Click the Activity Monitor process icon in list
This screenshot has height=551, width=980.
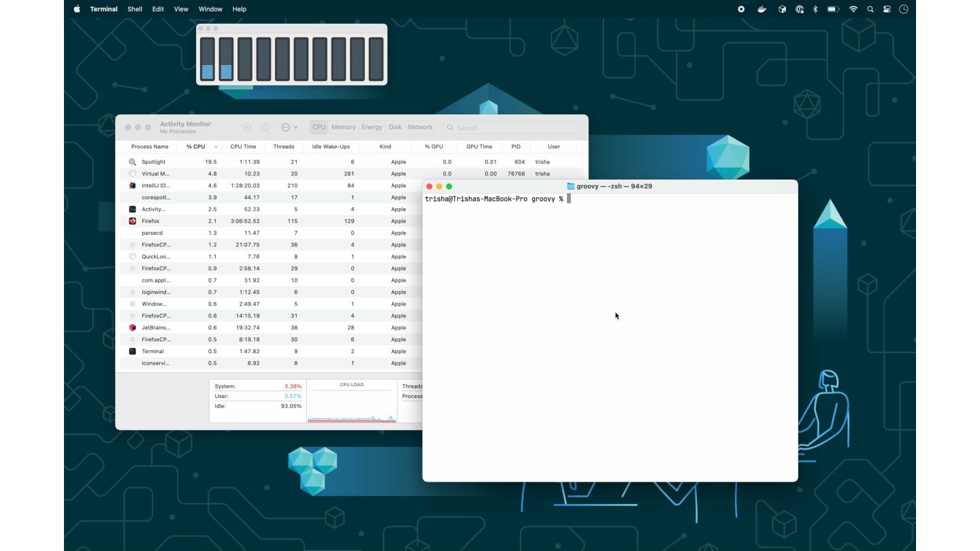pyautogui.click(x=133, y=209)
